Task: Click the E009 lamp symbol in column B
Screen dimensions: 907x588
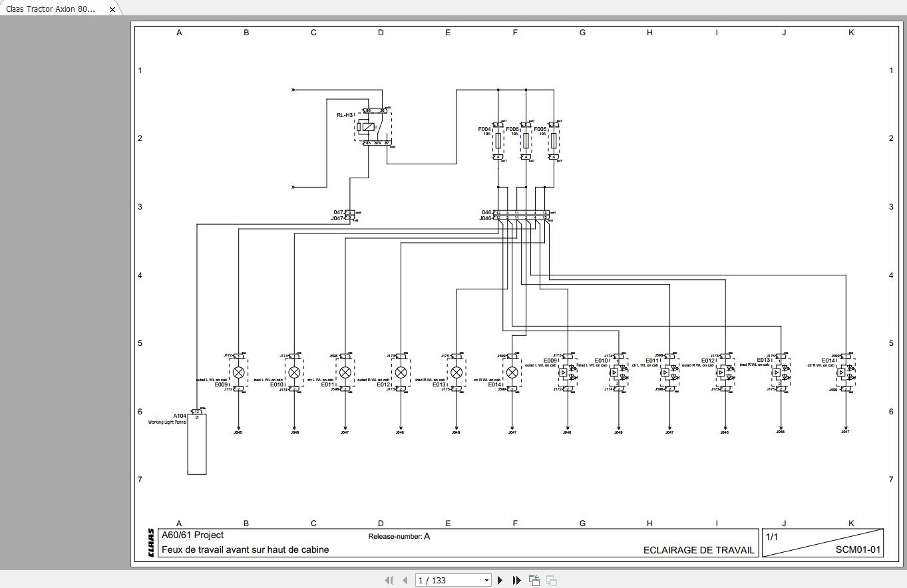Action: (238, 372)
